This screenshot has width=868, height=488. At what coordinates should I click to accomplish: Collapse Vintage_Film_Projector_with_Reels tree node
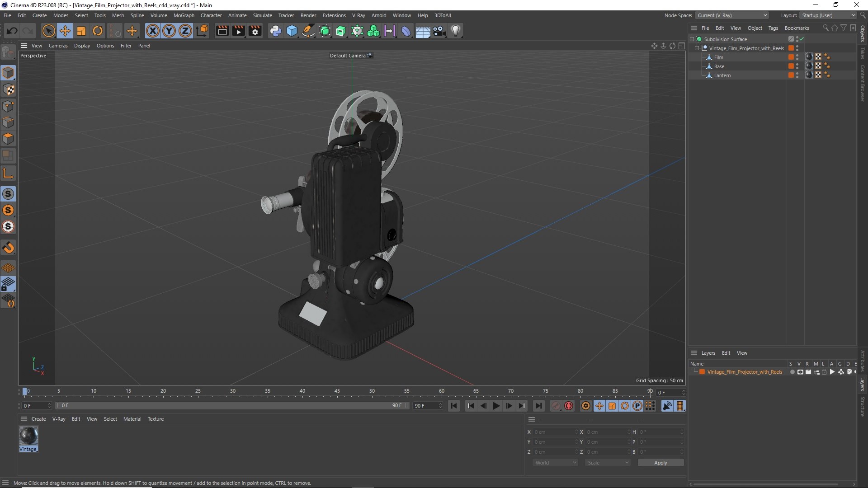(x=697, y=48)
